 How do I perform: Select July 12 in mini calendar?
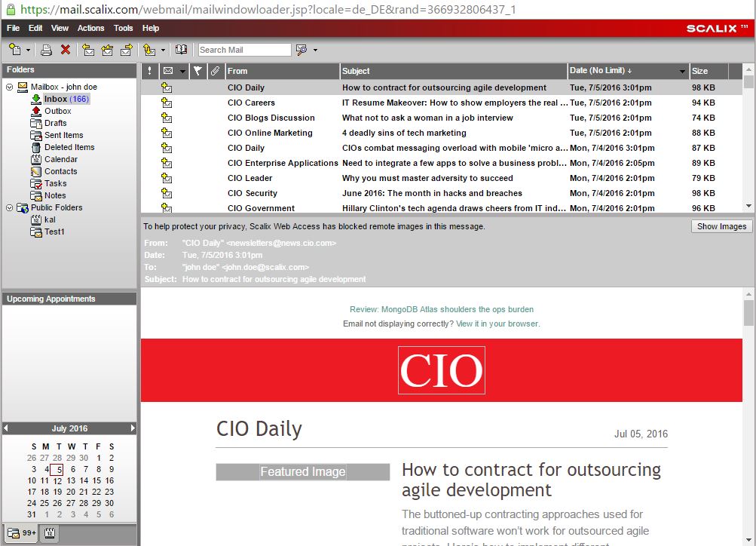[x=57, y=481]
